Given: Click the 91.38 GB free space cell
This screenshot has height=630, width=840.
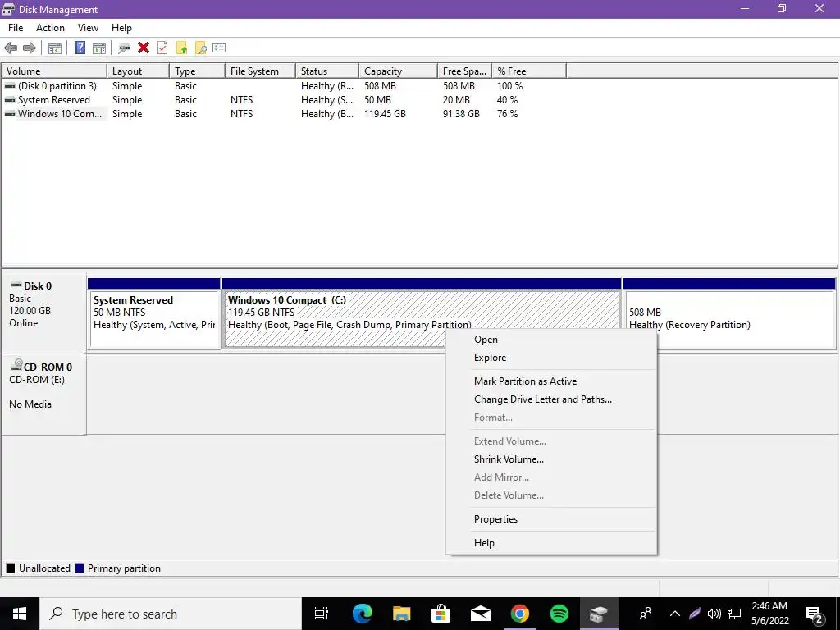Looking at the screenshot, I should pyautogui.click(x=461, y=114).
